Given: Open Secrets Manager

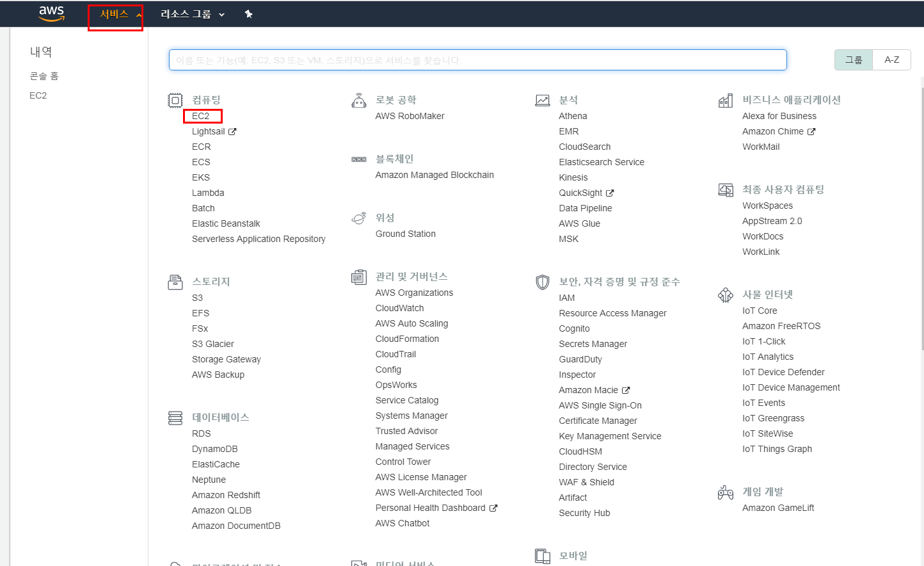Looking at the screenshot, I should 593,344.
